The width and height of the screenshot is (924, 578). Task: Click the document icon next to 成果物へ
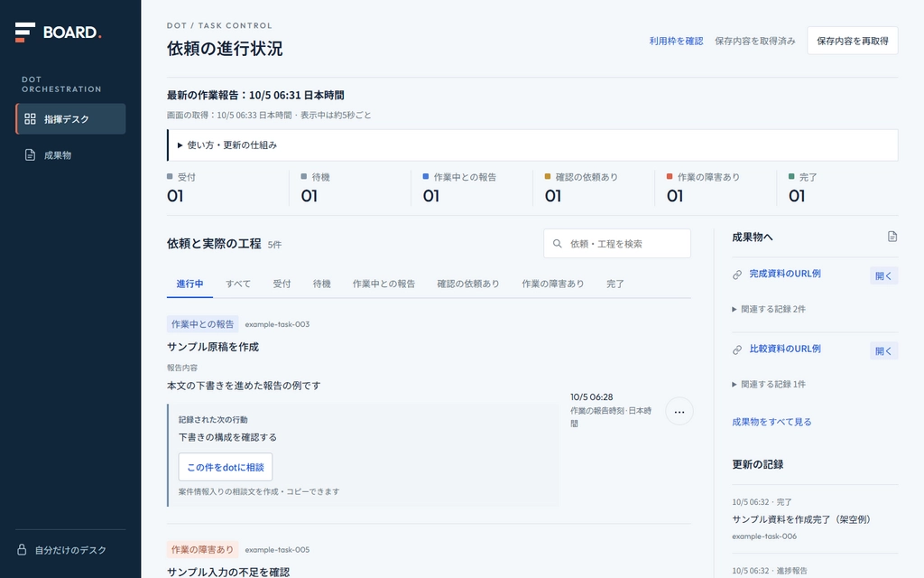[892, 237]
